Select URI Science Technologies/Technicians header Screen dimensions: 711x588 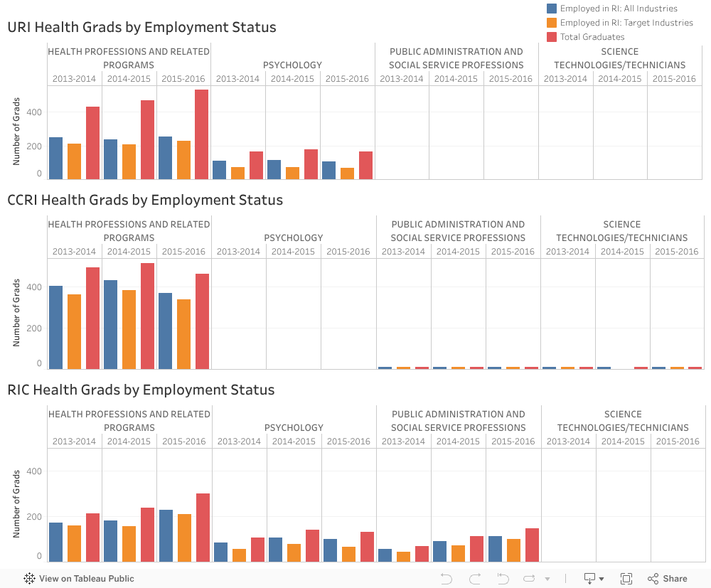coord(620,58)
